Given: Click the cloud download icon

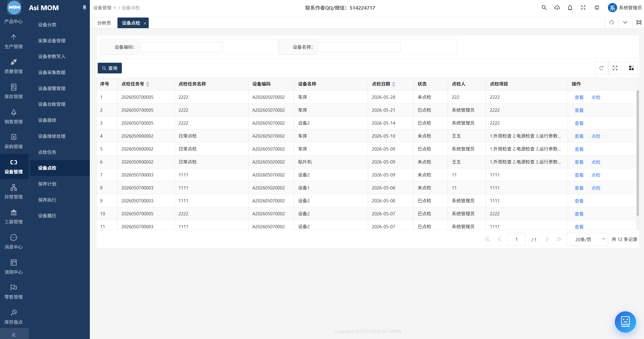Looking at the screenshot, I should 557,8.
